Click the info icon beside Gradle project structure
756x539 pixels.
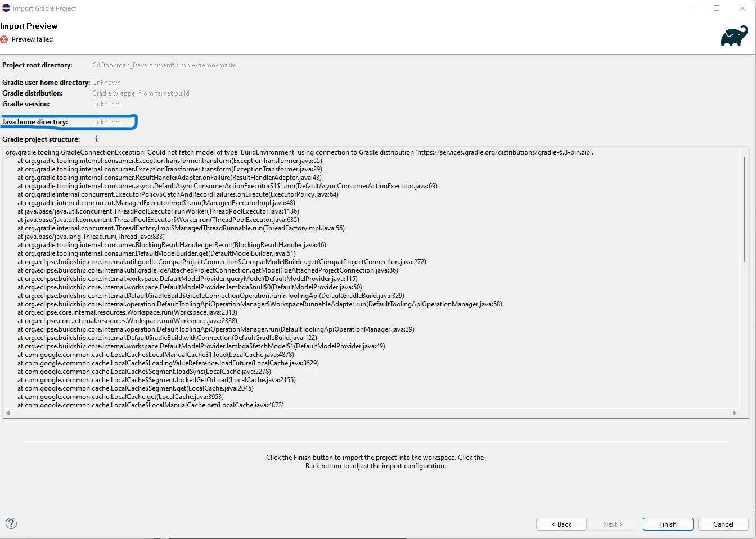point(96,139)
